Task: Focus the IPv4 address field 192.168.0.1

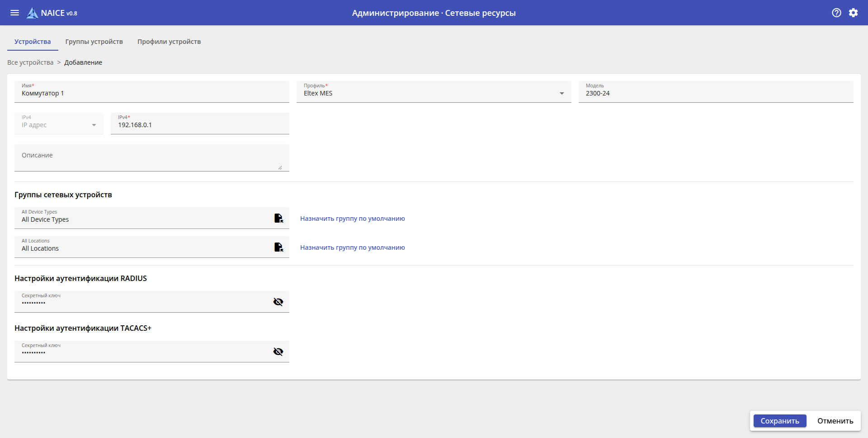Action: click(200, 124)
